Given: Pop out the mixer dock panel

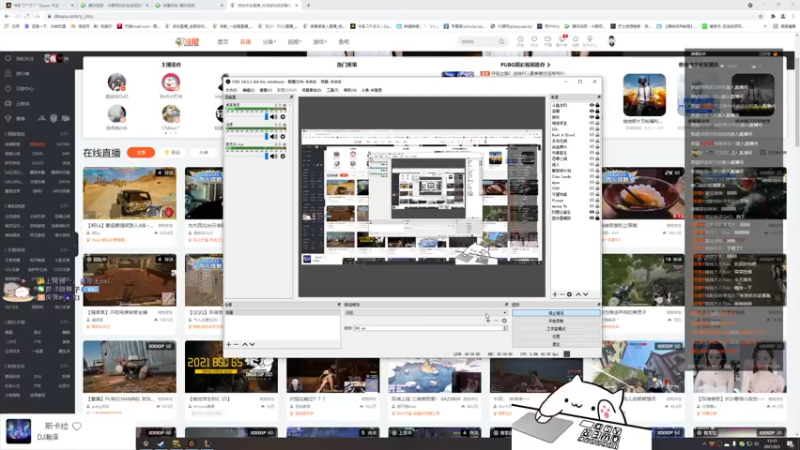Looking at the screenshot, I should tap(291, 97).
